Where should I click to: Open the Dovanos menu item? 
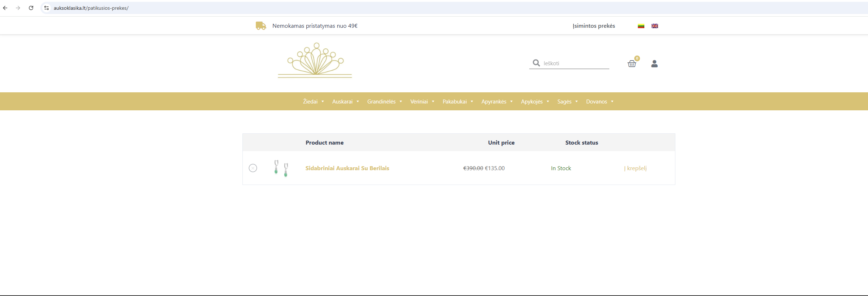click(596, 102)
